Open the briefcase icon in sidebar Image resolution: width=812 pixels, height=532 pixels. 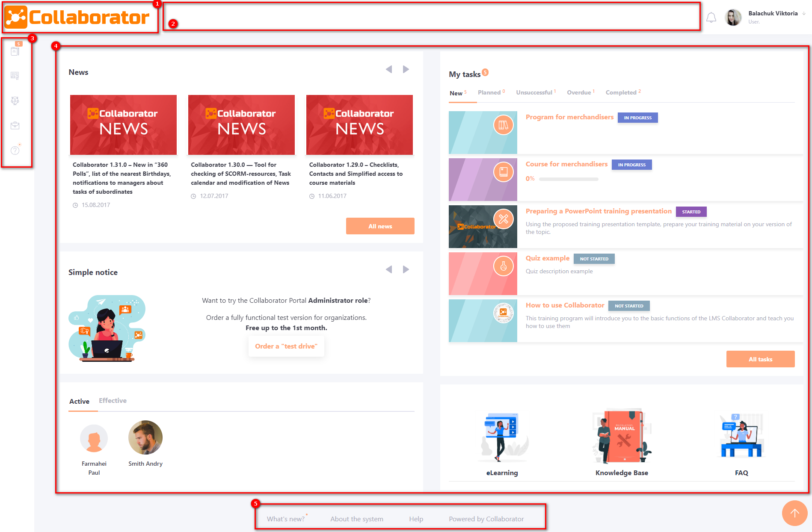[15, 125]
